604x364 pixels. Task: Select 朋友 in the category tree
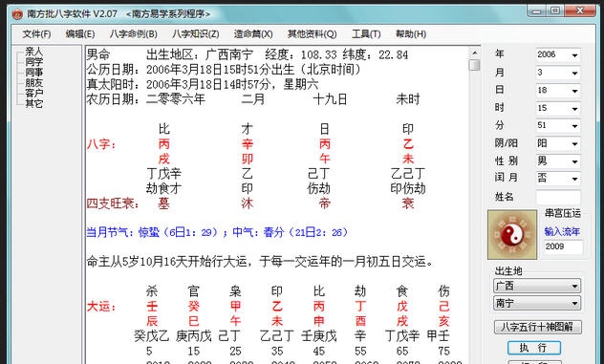33,82
